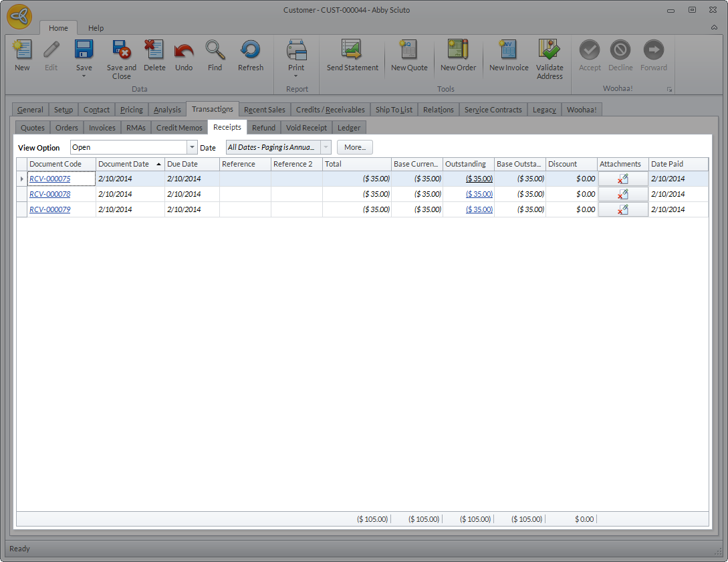Click the More... button
This screenshot has width=728, height=562.
[355, 147]
